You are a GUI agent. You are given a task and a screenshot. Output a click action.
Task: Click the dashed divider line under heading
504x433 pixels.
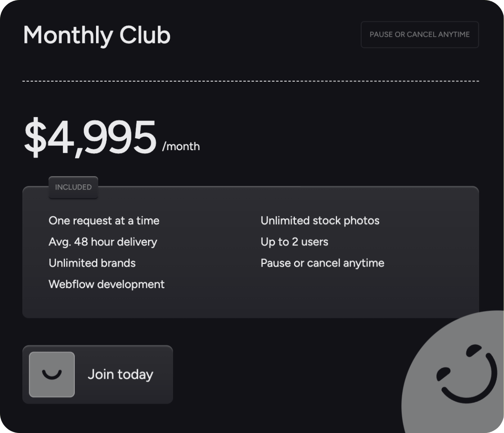tap(251, 81)
